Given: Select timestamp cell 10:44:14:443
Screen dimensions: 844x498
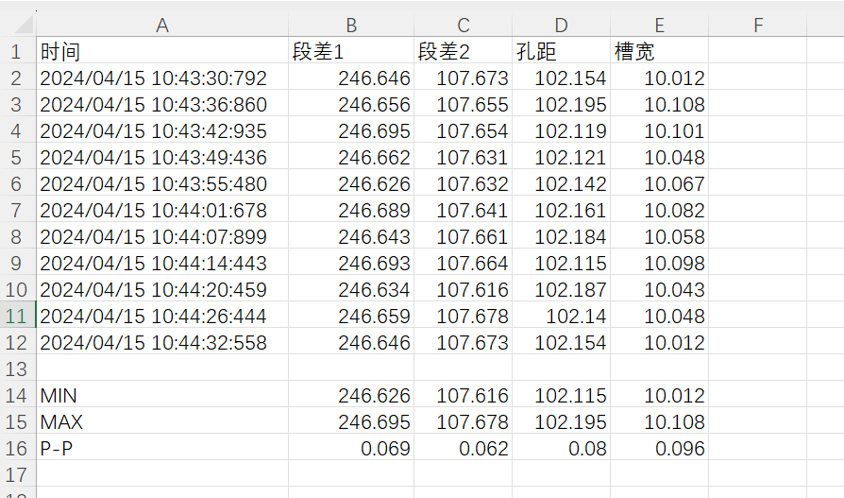Looking at the screenshot, I should [x=162, y=263].
